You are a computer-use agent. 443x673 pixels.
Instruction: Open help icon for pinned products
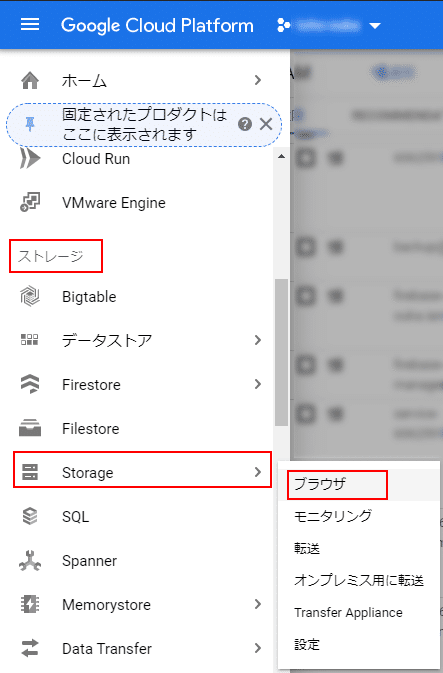click(x=245, y=124)
